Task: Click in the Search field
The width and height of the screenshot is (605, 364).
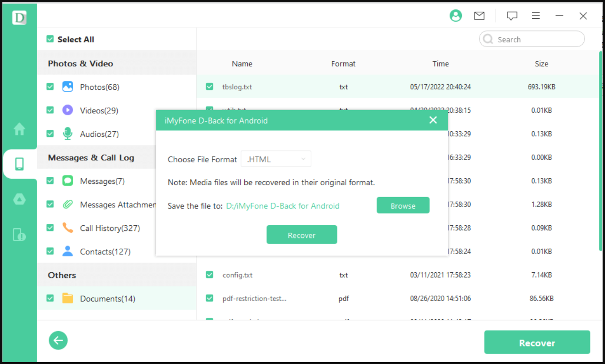Action: pyautogui.click(x=532, y=40)
